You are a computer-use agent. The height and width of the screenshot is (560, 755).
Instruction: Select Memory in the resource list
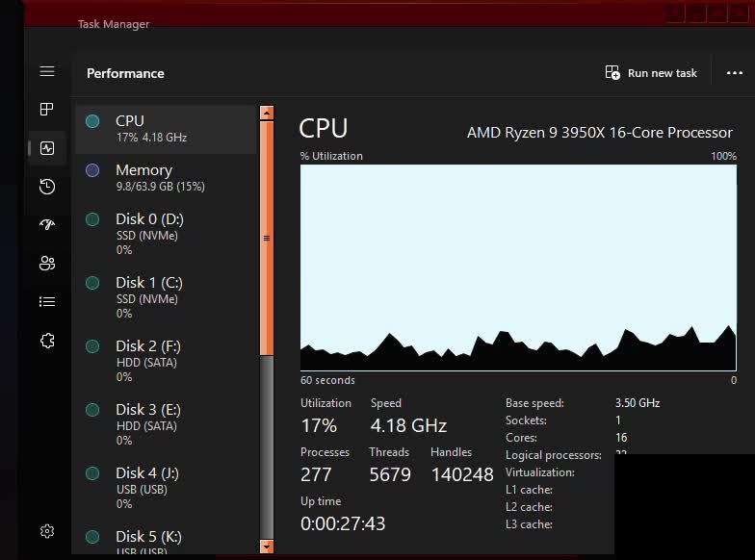coord(166,177)
